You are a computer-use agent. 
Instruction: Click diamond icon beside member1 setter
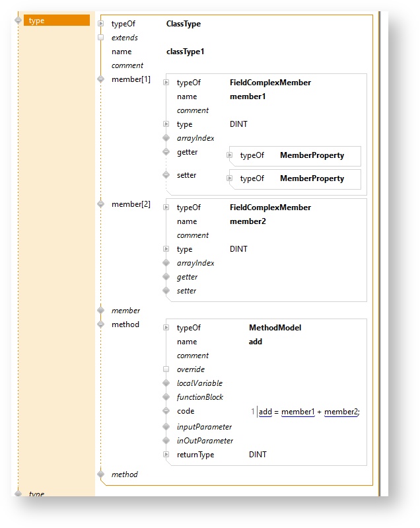click(x=166, y=175)
